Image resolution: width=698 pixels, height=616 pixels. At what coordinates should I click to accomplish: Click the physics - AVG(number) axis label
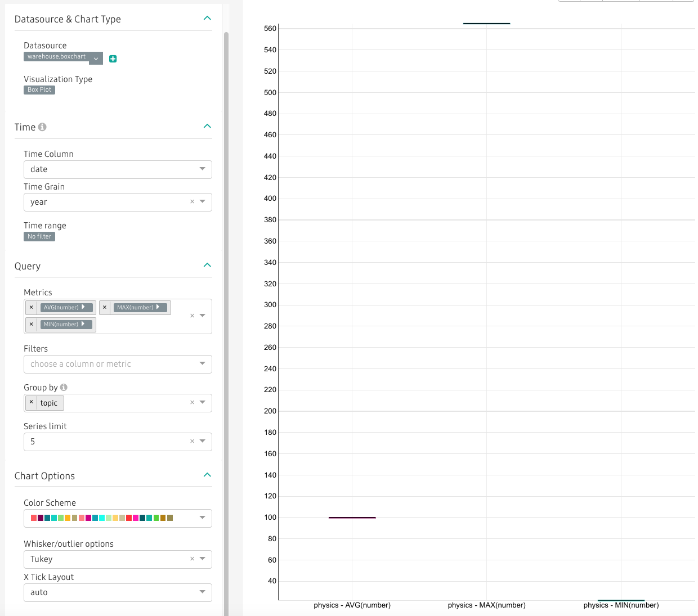(352, 605)
